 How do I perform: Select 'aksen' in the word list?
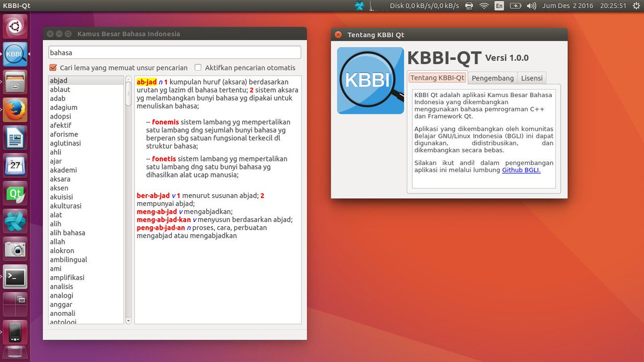[86, 188]
